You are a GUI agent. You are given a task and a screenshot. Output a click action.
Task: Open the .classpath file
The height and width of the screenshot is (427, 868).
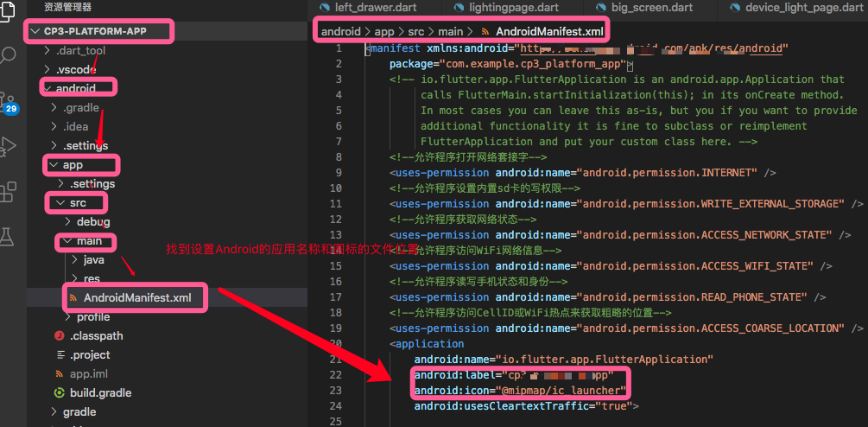tap(97, 335)
